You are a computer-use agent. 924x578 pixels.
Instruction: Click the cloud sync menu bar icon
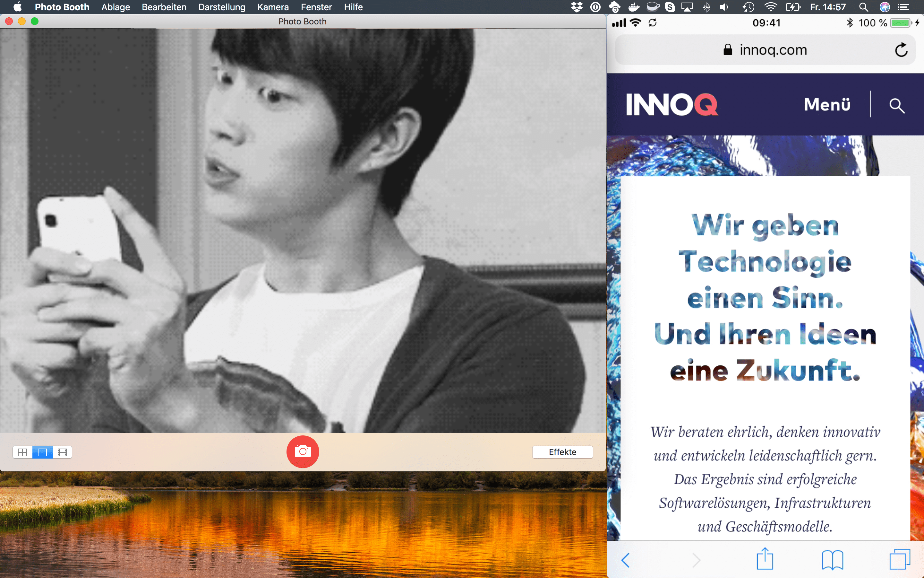(614, 7)
